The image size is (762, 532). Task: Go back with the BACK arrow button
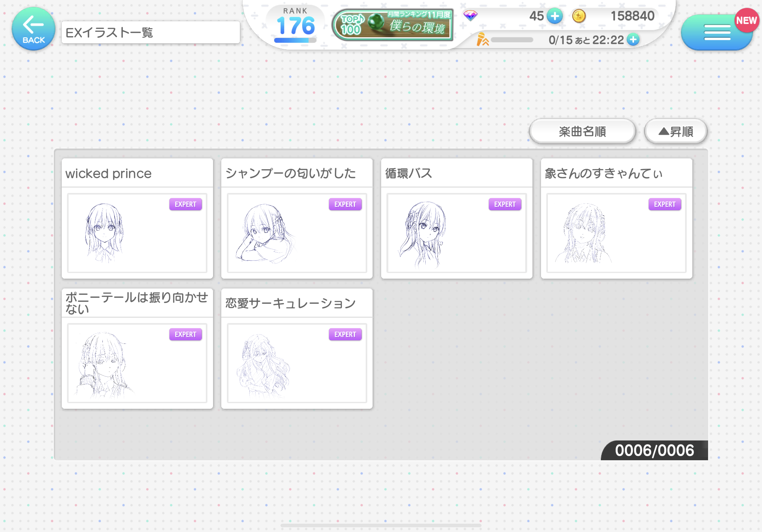[x=34, y=28]
